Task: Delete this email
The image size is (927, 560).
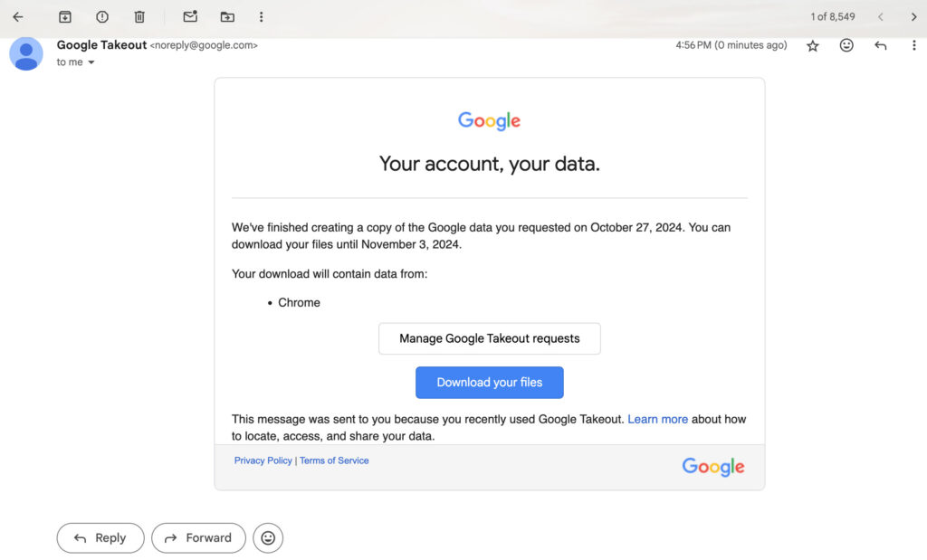Action: pyautogui.click(x=139, y=16)
